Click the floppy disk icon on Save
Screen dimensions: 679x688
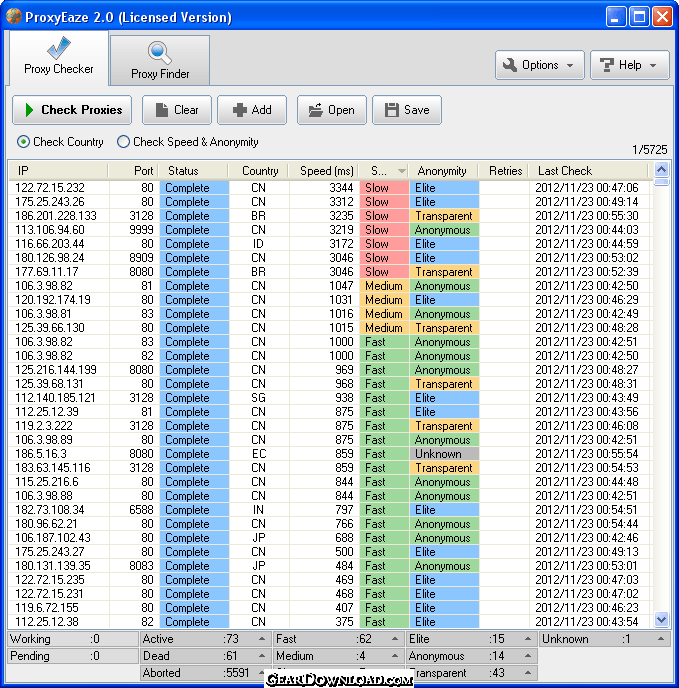click(392, 110)
